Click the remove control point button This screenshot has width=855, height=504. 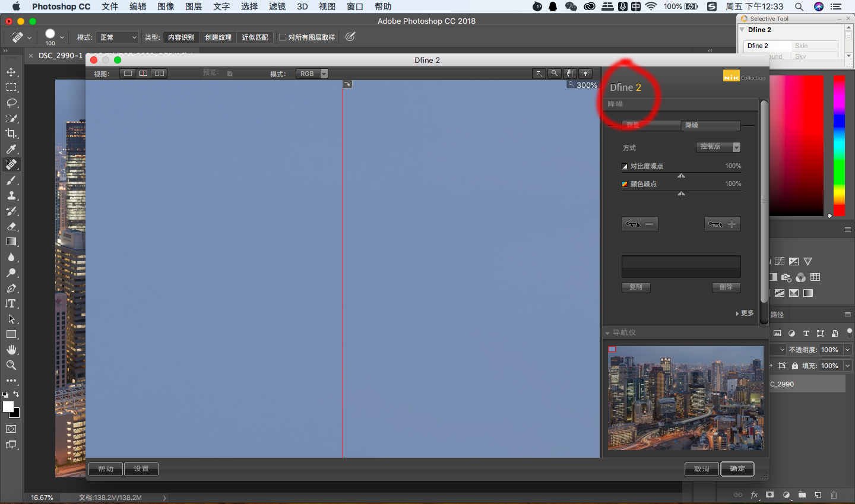639,224
